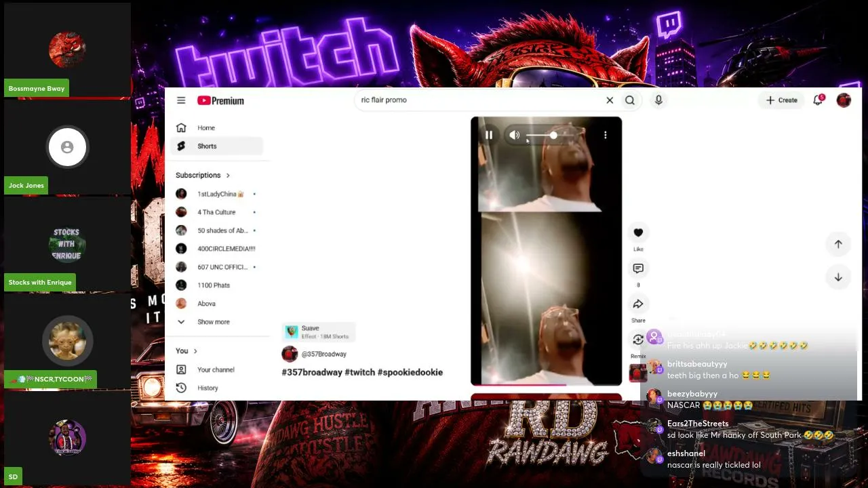Open the account avatar menu
Screen dimensions: 868x488
coord(844,100)
